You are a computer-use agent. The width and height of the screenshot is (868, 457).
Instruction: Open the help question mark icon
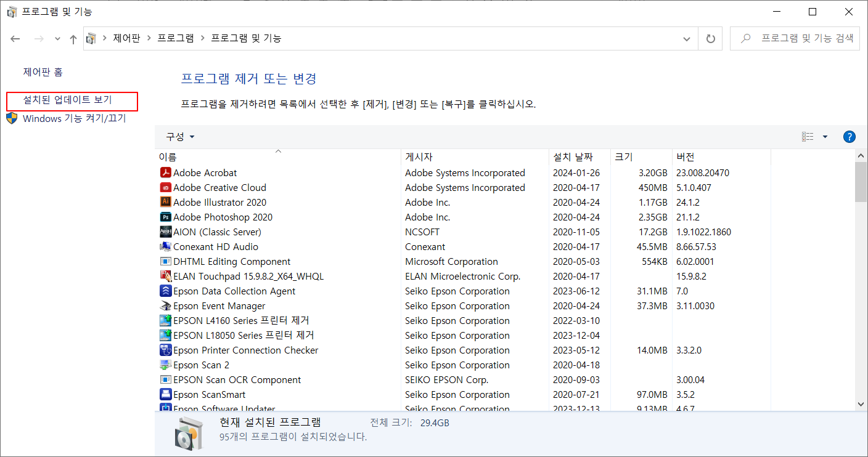click(x=849, y=137)
